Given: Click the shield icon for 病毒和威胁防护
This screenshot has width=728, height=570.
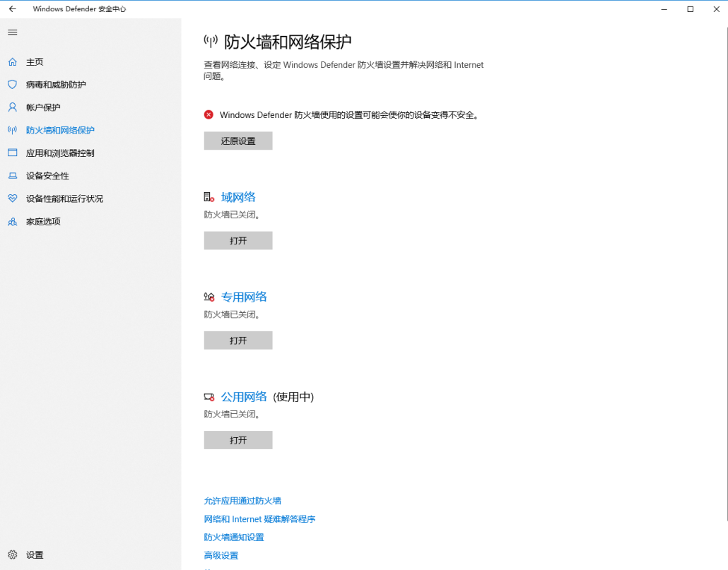Looking at the screenshot, I should click(x=13, y=85).
